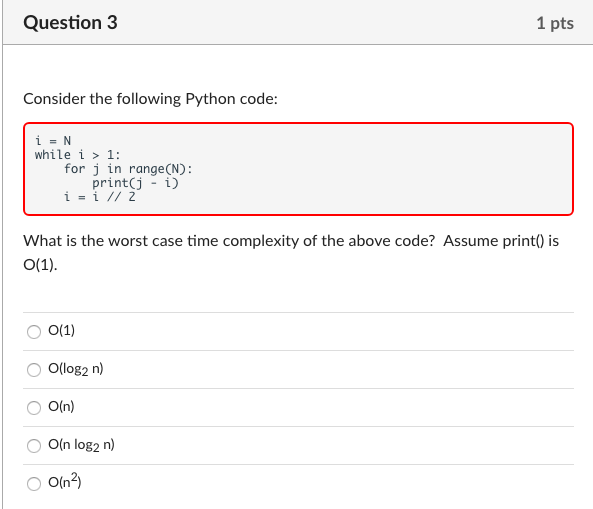The image size is (593, 509).
Task: Click the O(1) answer option label text
Action: (x=61, y=330)
